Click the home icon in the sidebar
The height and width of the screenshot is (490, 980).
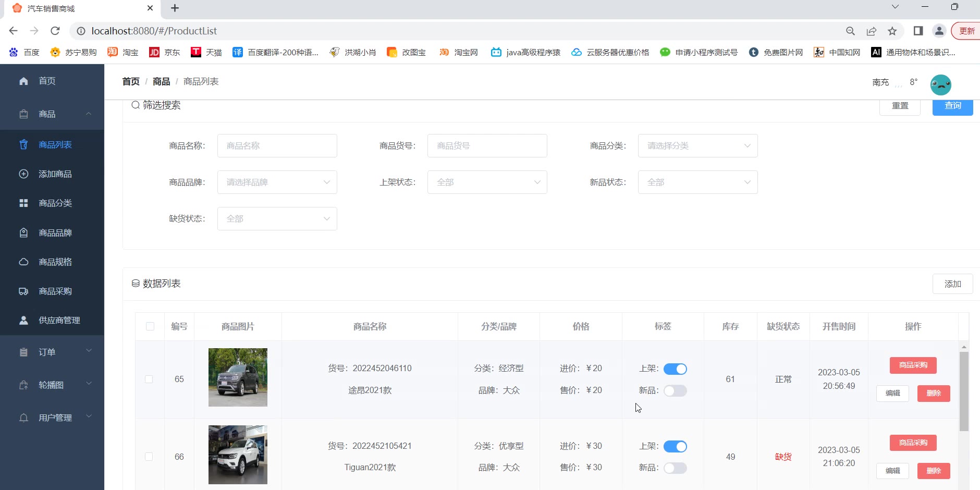tap(23, 81)
